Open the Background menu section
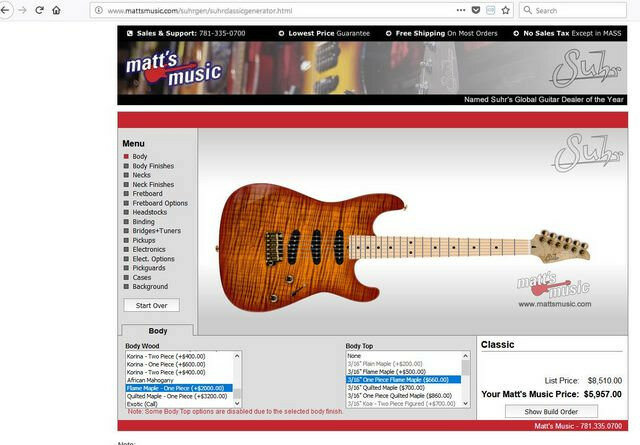Screen dimensions: 640x445 click(150, 287)
